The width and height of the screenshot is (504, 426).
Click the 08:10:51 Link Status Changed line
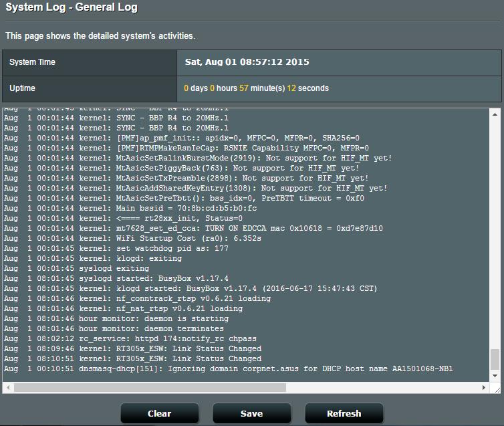[133, 358]
